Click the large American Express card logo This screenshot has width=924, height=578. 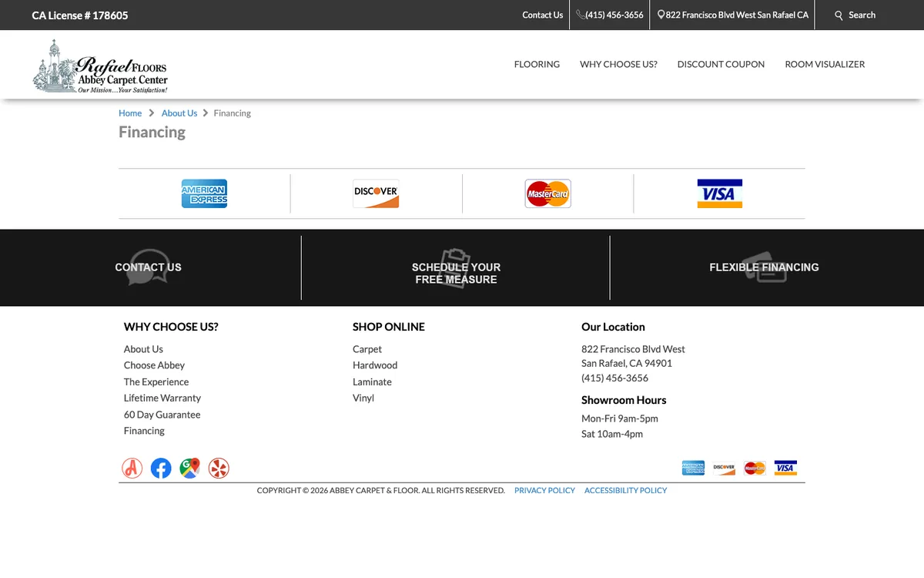click(x=204, y=193)
